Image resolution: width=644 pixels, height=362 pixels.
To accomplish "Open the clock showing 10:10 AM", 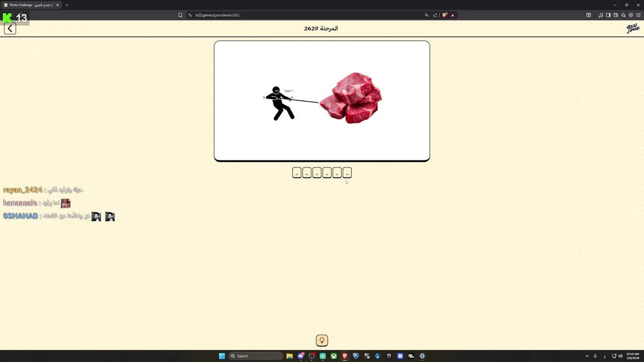I will (632, 356).
